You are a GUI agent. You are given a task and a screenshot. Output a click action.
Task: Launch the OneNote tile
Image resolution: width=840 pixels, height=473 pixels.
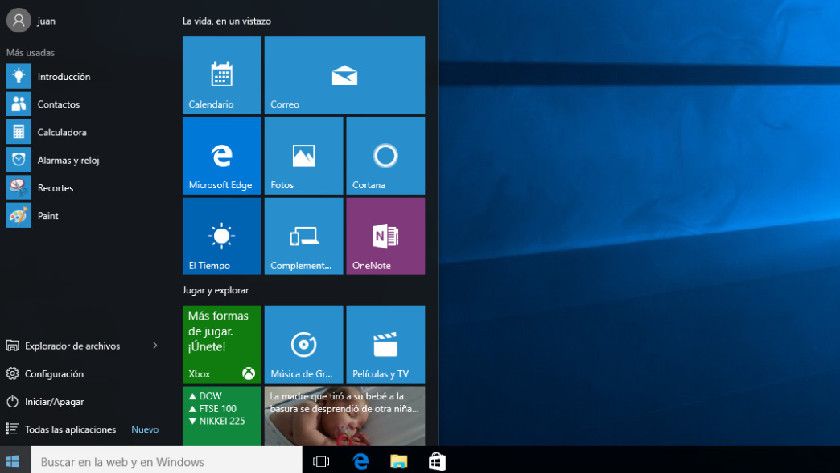pyautogui.click(x=386, y=236)
